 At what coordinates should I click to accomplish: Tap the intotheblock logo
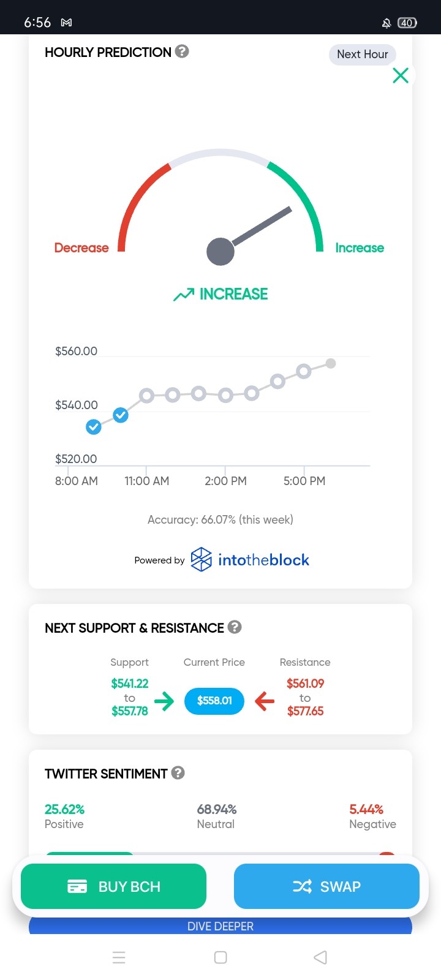click(250, 560)
